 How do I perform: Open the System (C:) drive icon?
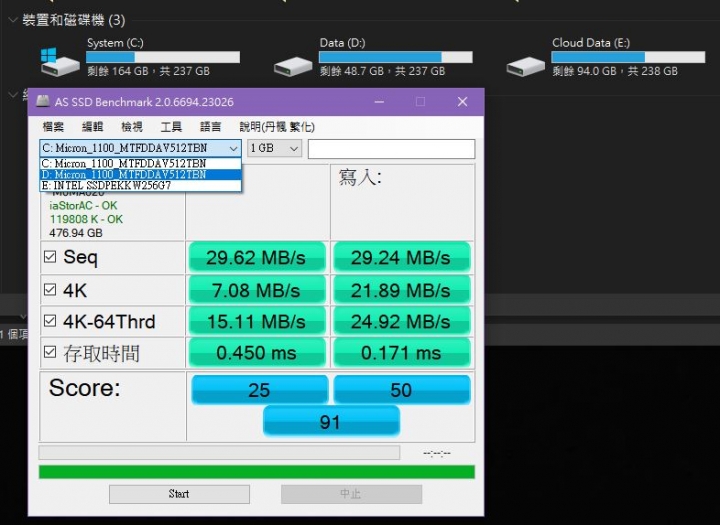click(60, 62)
